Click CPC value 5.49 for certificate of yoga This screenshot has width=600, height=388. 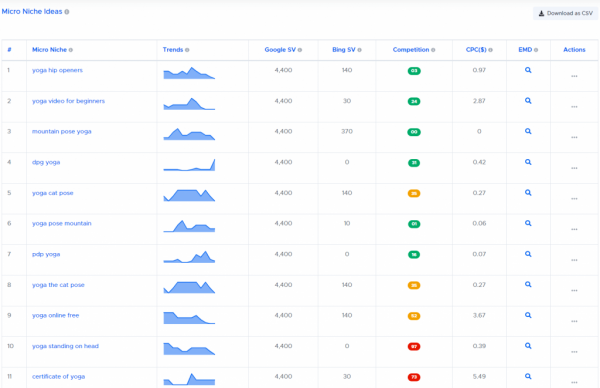click(479, 377)
